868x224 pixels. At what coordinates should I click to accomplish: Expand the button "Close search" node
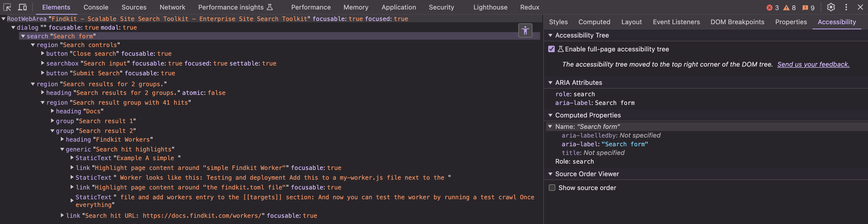[43, 53]
